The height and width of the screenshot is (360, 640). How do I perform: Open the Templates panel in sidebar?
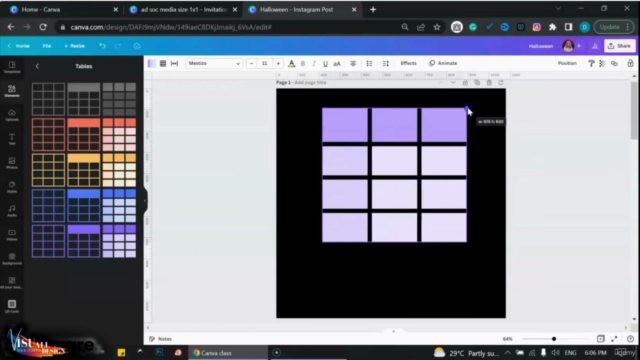coord(12,67)
